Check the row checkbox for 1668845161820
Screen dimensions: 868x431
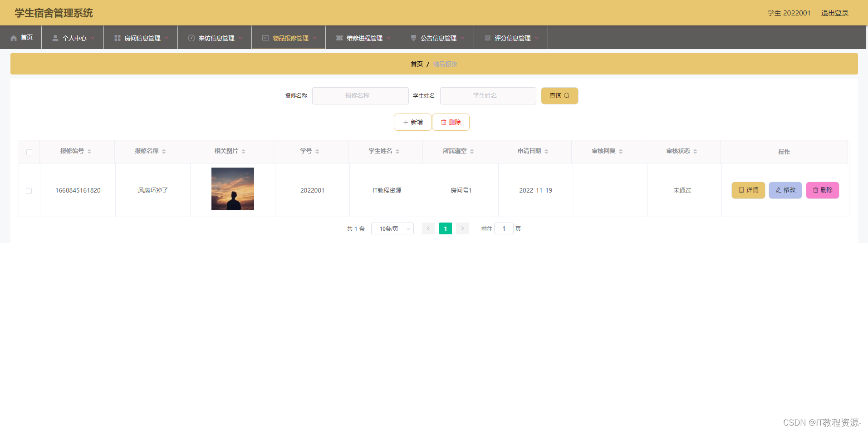point(29,191)
